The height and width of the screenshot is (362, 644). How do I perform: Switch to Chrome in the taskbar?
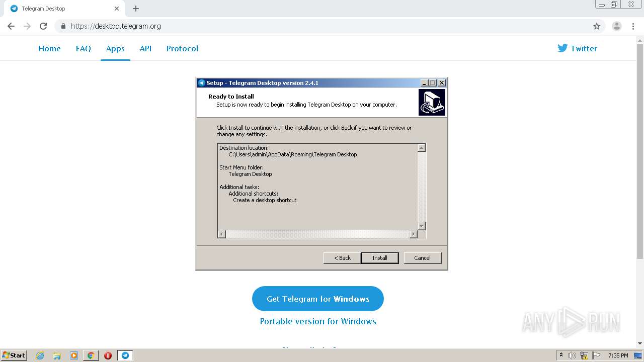[91, 355]
